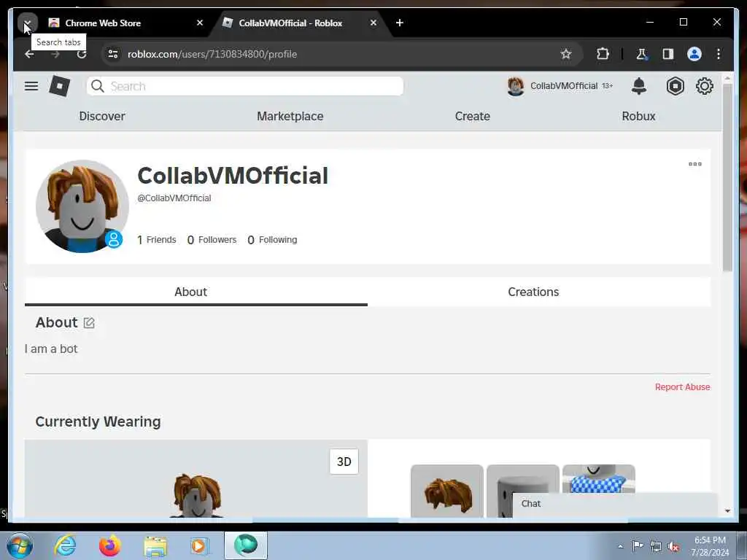747x560 pixels.
Task: View the 0 Following list
Action: [x=272, y=239]
